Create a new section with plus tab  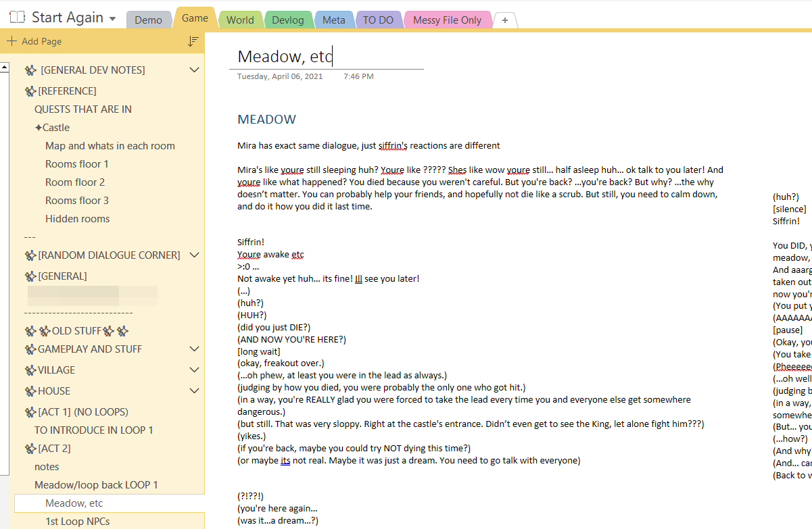505,20
